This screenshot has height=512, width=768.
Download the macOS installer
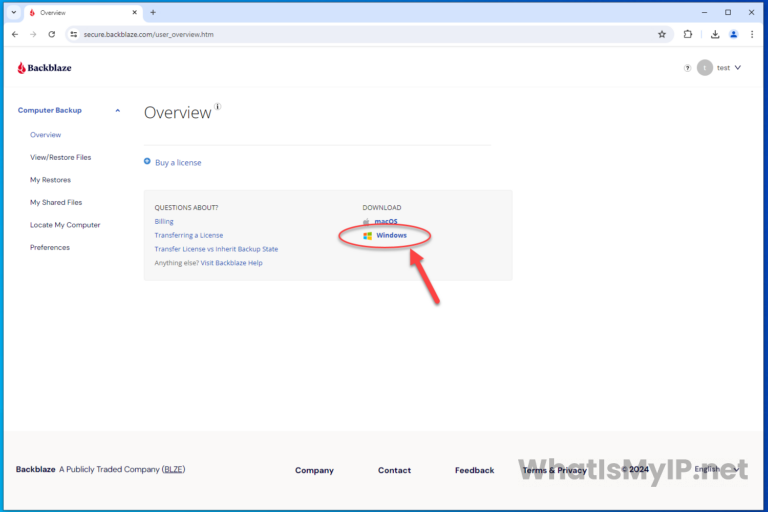pyautogui.click(x=386, y=221)
